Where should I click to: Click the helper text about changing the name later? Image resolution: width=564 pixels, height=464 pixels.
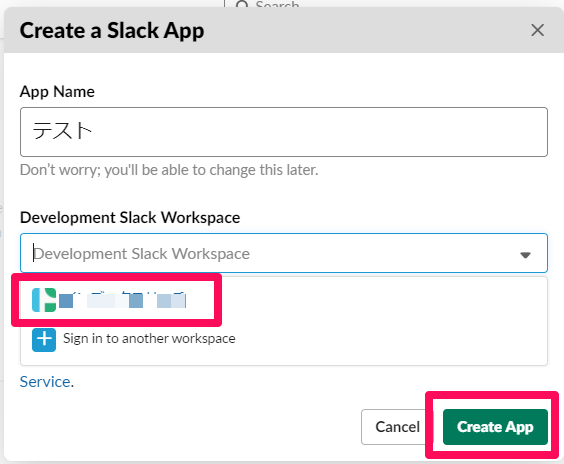point(169,170)
